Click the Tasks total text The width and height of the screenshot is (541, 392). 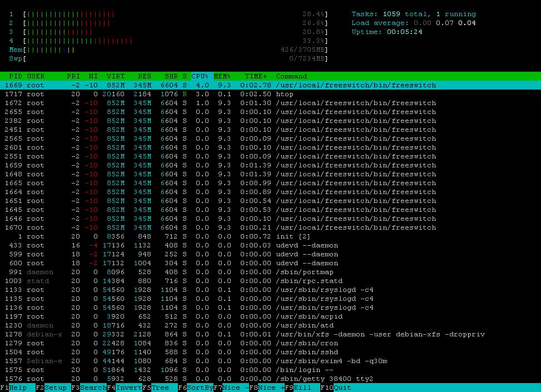coord(414,14)
